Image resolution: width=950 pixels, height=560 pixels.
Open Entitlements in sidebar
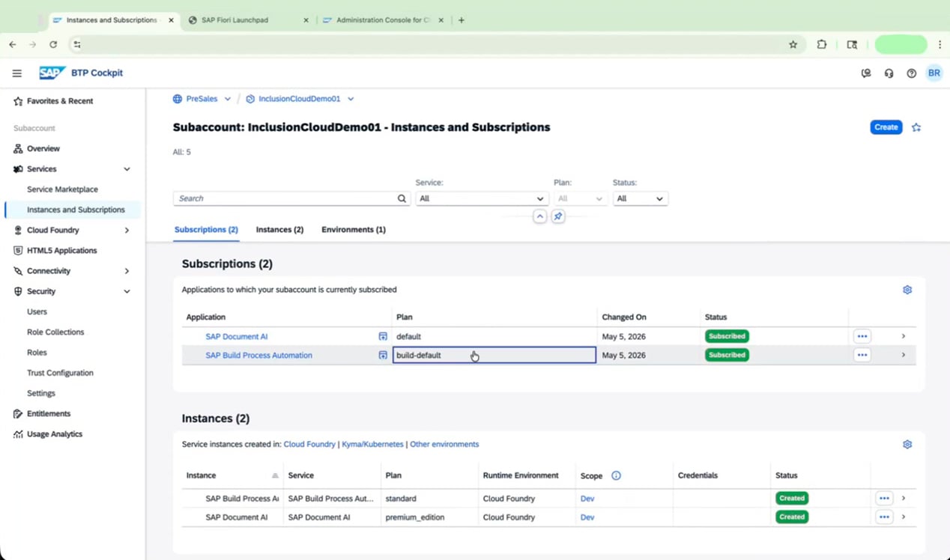[x=49, y=414]
